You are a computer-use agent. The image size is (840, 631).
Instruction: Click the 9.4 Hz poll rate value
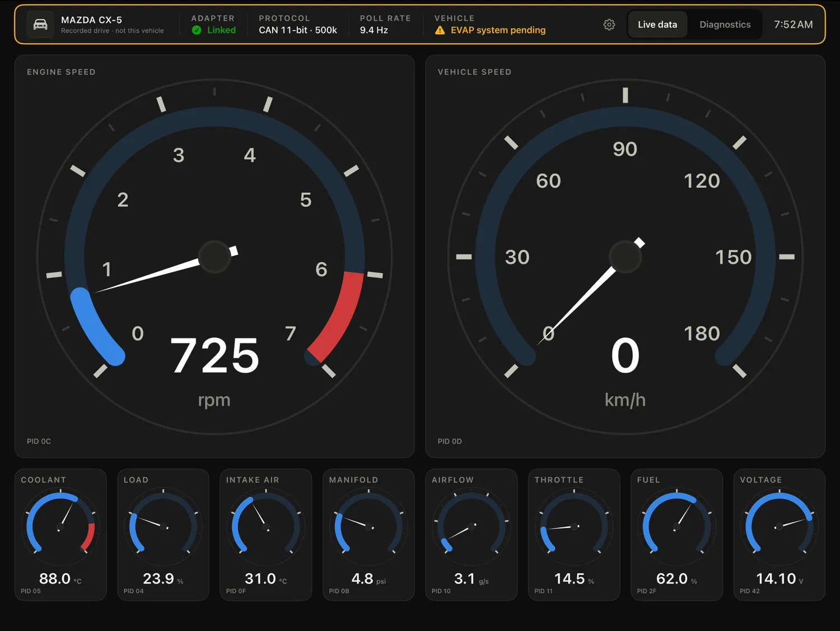point(374,30)
